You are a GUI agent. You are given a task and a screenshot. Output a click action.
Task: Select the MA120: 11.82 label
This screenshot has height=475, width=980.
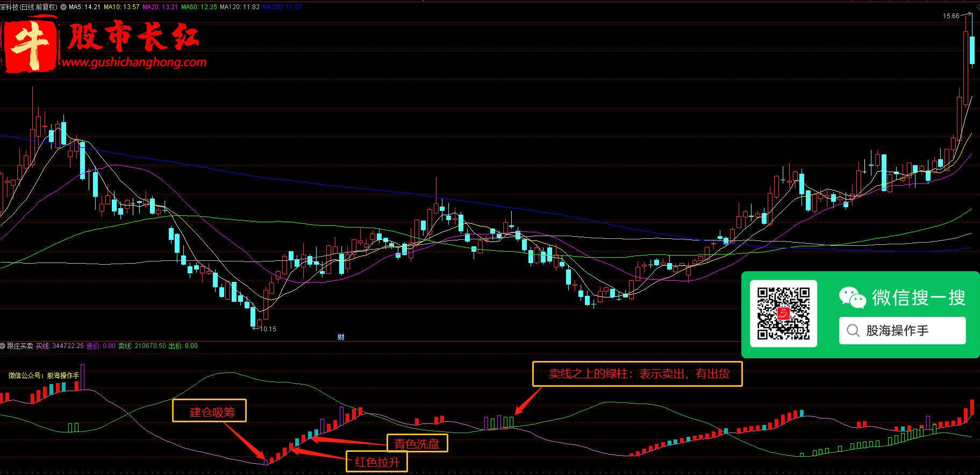click(240, 7)
